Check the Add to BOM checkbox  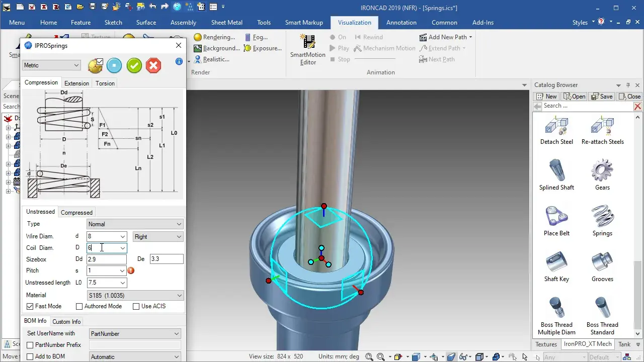pos(30,356)
